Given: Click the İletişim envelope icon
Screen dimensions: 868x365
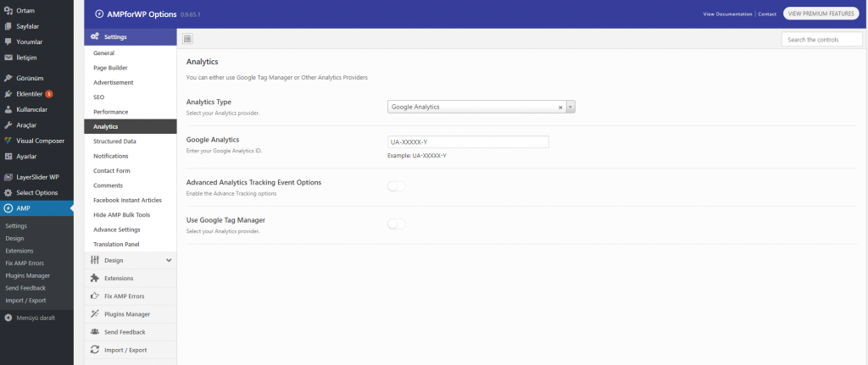Looking at the screenshot, I should (x=8, y=57).
